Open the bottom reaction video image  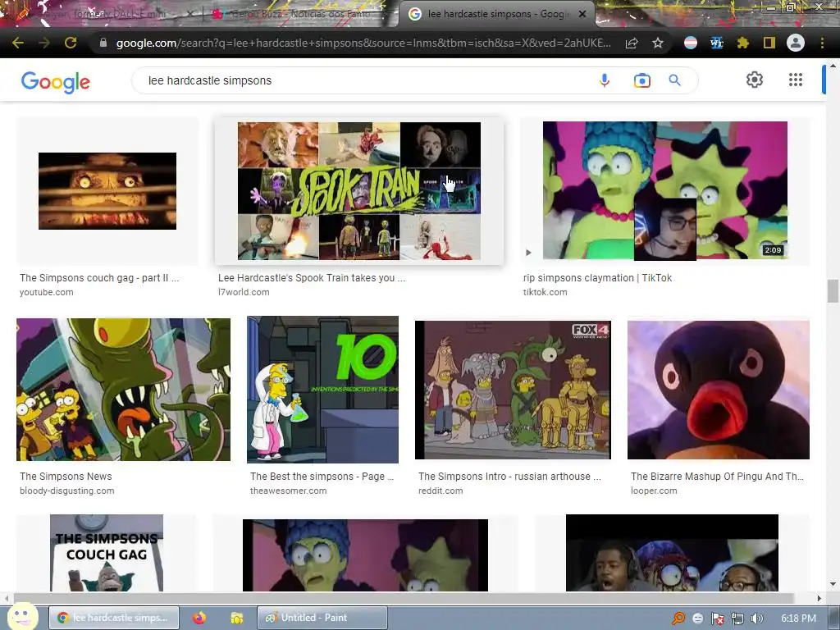[672, 553]
